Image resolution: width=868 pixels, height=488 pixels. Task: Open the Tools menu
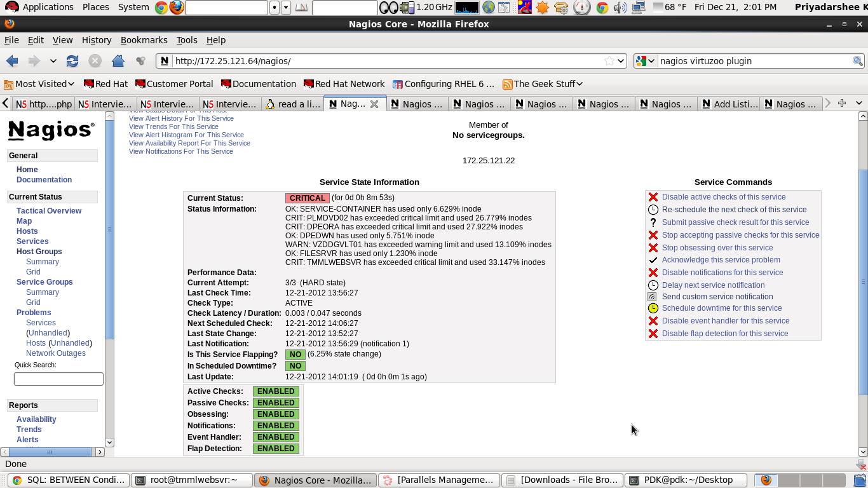click(187, 40)
